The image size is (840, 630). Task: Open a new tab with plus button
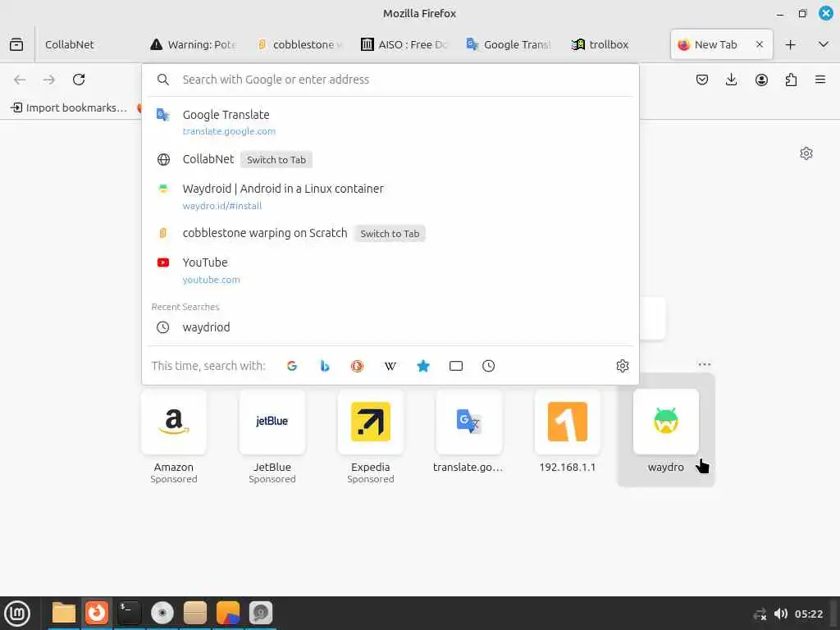click(790, 44)
